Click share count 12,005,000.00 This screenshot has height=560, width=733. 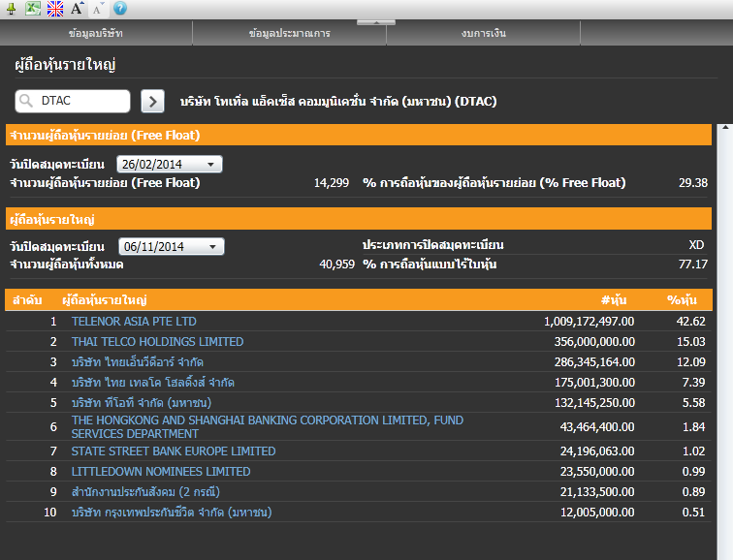click(x=597, y=513)
